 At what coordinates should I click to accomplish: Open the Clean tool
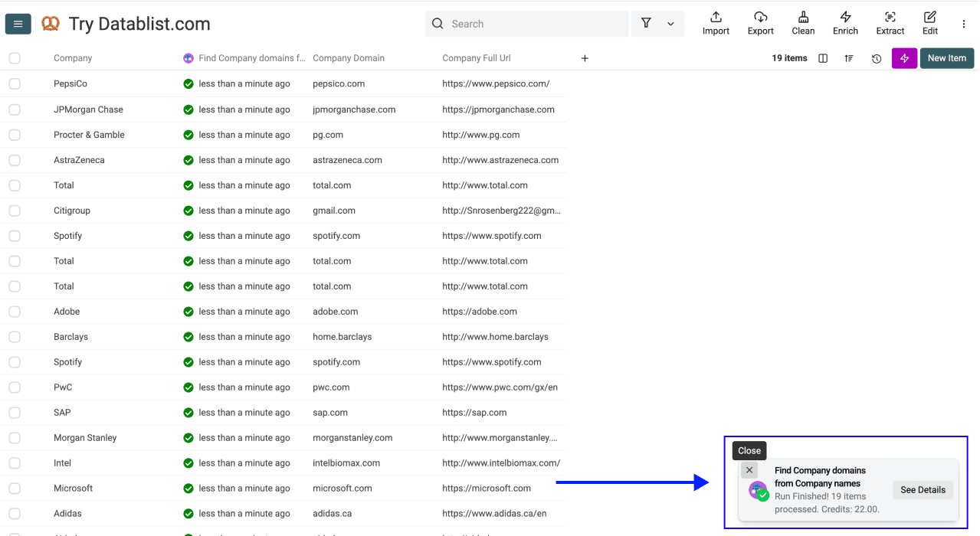coord(802,23)
